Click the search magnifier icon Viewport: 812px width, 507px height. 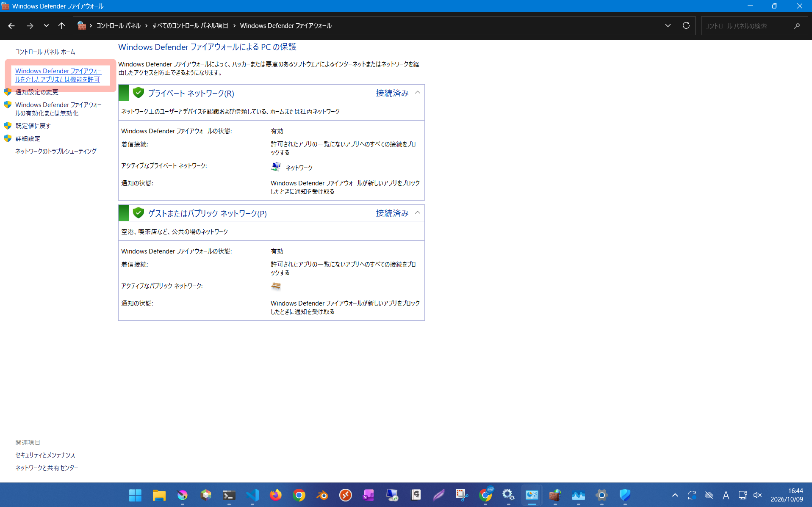pos(797,26)
